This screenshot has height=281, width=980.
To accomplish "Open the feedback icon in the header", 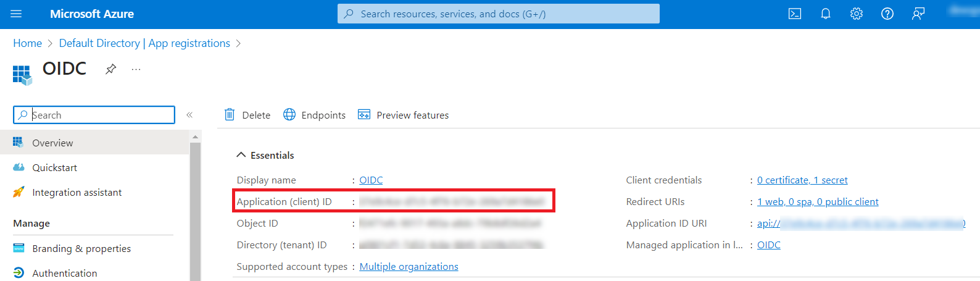I will point(918,14).
